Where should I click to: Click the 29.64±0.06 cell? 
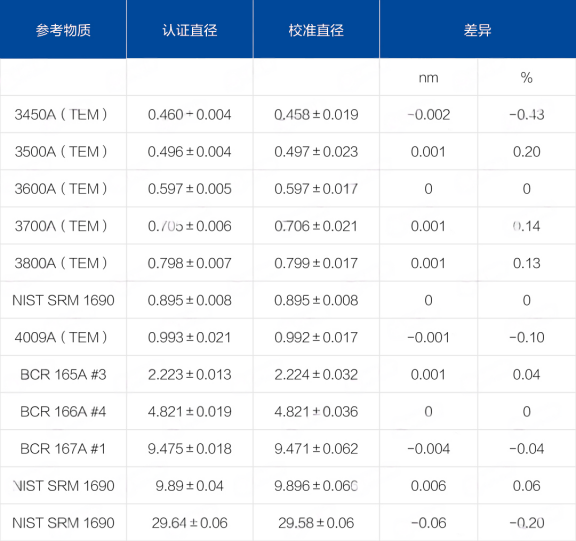(190, 523)
